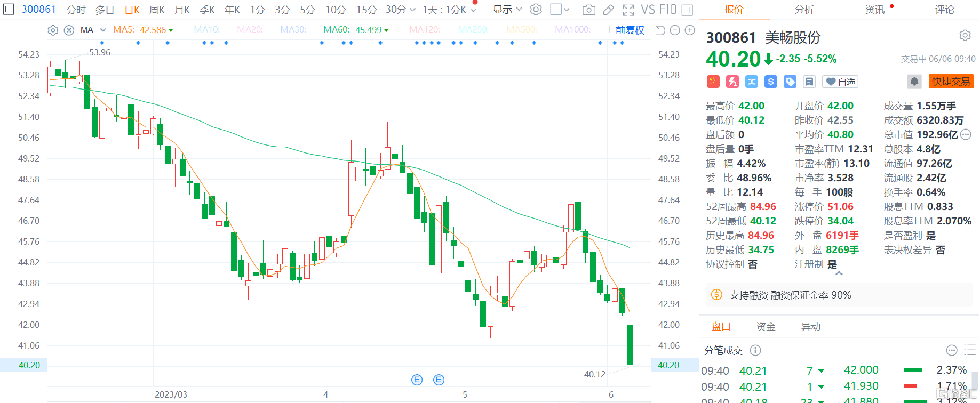Open the VS stock comparison tool

pos(648,10)
